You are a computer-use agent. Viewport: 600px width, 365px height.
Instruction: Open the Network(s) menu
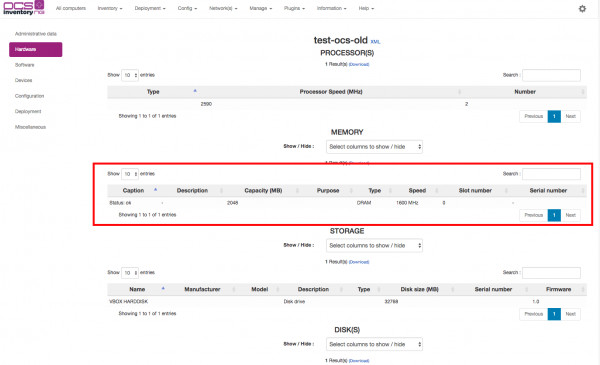pyautogui.click(x=223, y=8)
